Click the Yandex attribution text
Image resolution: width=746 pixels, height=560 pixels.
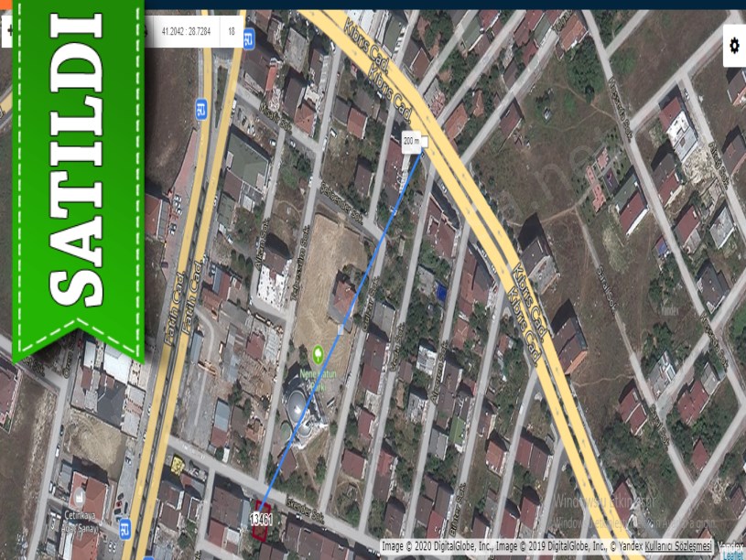click(x=730, y=546)
